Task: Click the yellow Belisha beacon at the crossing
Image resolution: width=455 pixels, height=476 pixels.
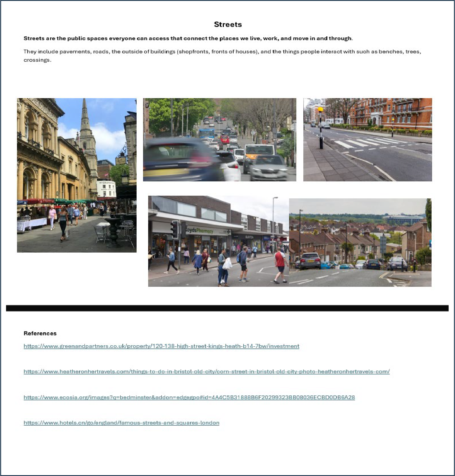Action: tap(320, 109)
